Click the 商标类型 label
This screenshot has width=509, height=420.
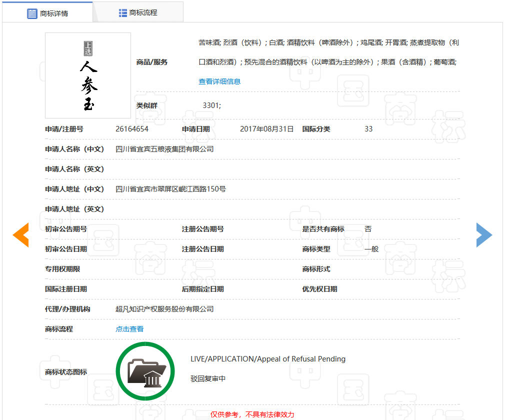pos(316,249)
